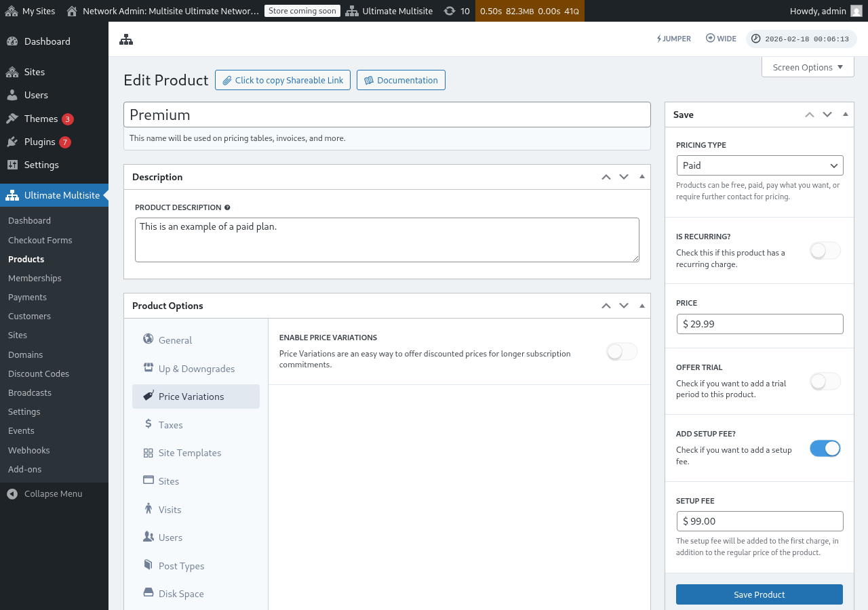This screenshot has width=868, height=610.
Task: Turn on the Offer Trial toggle
Action: [x=825, y=382]
